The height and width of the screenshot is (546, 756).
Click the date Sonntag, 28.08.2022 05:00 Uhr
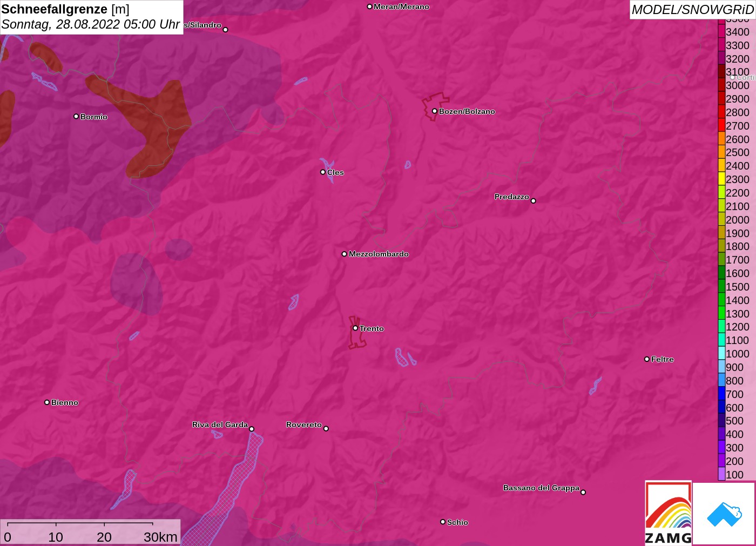click(90, 24)
